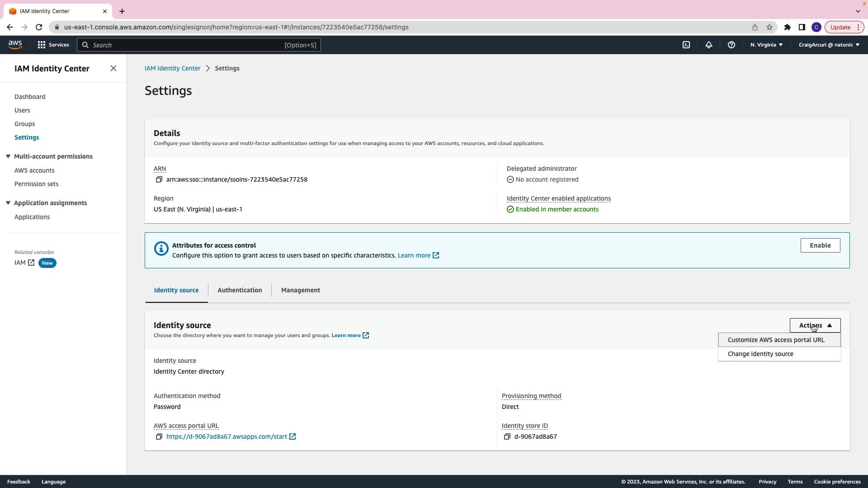Close the IAM Identity Center sidebar
The height and width of the screenshot is (488, 868).
click(113, 68)
